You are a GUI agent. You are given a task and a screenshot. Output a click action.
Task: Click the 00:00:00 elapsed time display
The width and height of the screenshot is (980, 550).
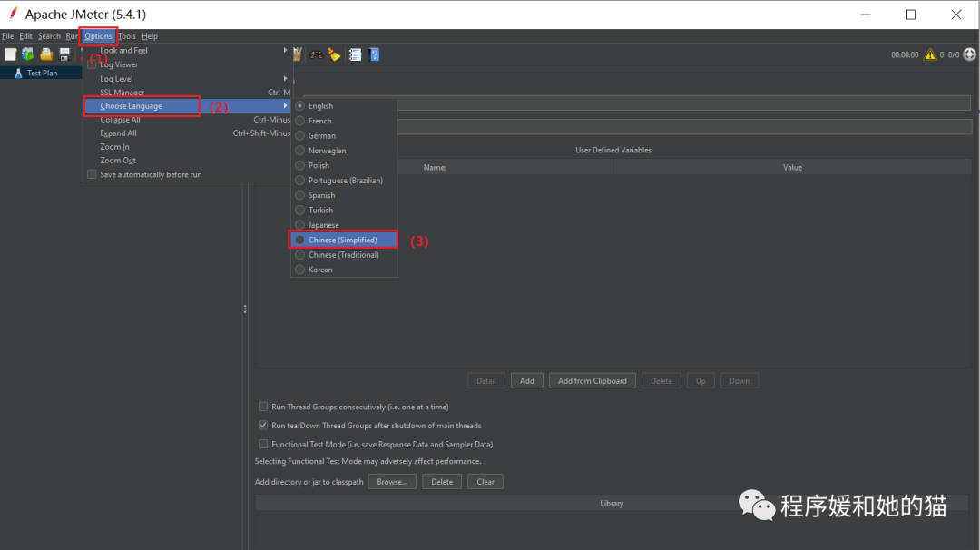(905, 55)
